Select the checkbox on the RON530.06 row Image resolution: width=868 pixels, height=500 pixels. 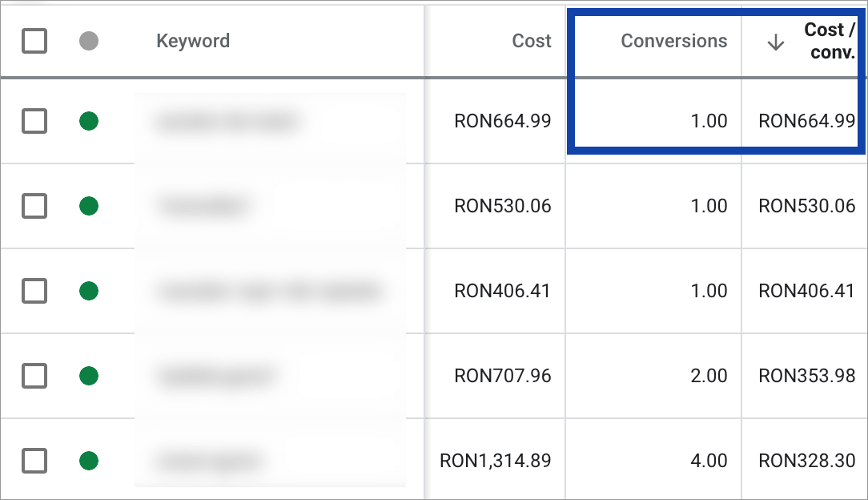(34, 207)
